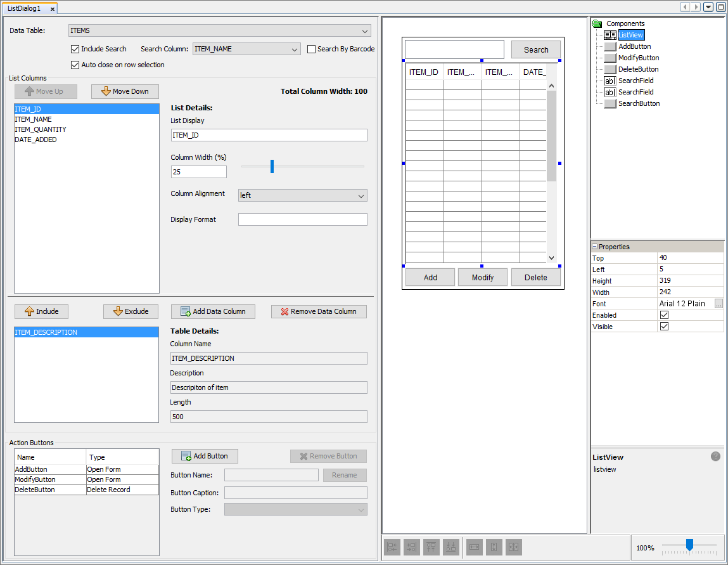Click the Move Down button

pyautogui.click(x=125, y=91)
